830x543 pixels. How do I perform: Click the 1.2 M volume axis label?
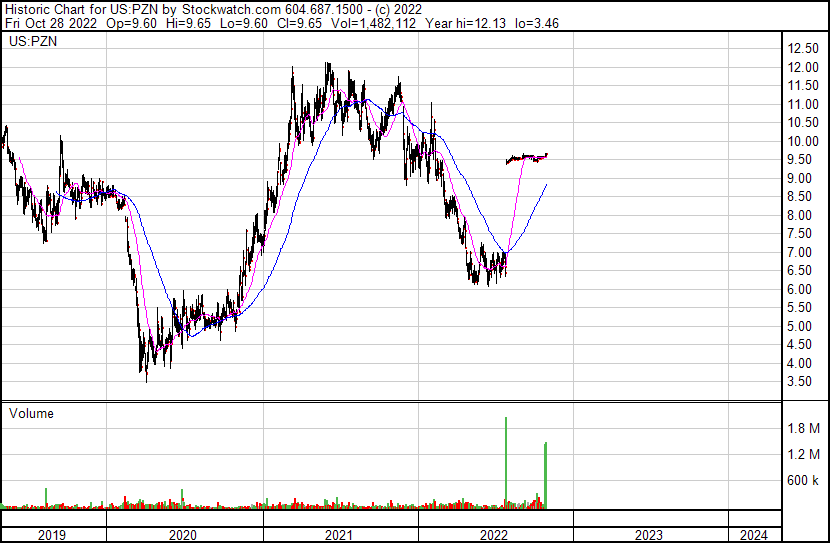click(804, 454)
